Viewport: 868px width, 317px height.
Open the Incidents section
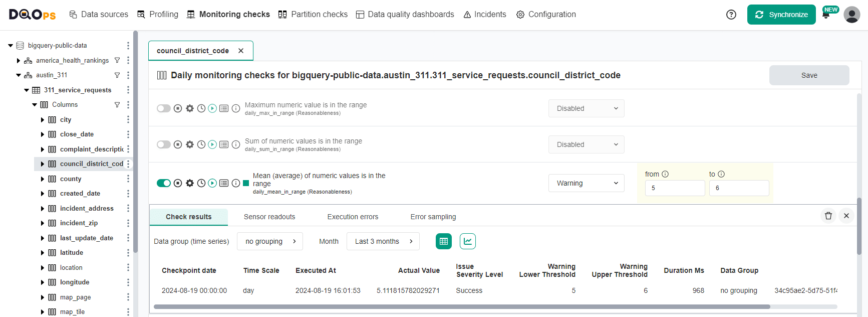pos(485,15)
